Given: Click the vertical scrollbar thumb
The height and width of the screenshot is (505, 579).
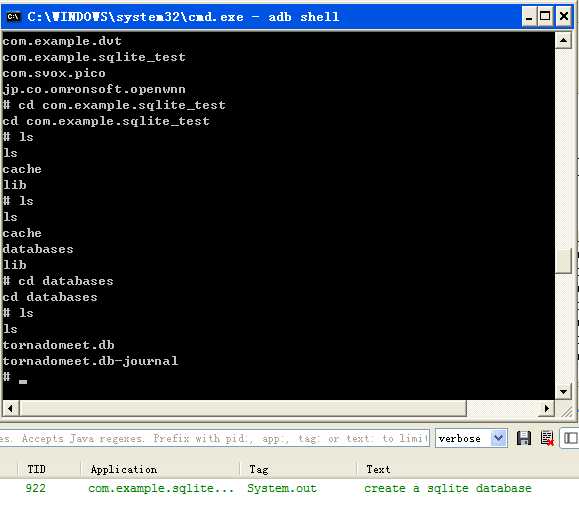Looking at the screenshot, I should (563, 261).
